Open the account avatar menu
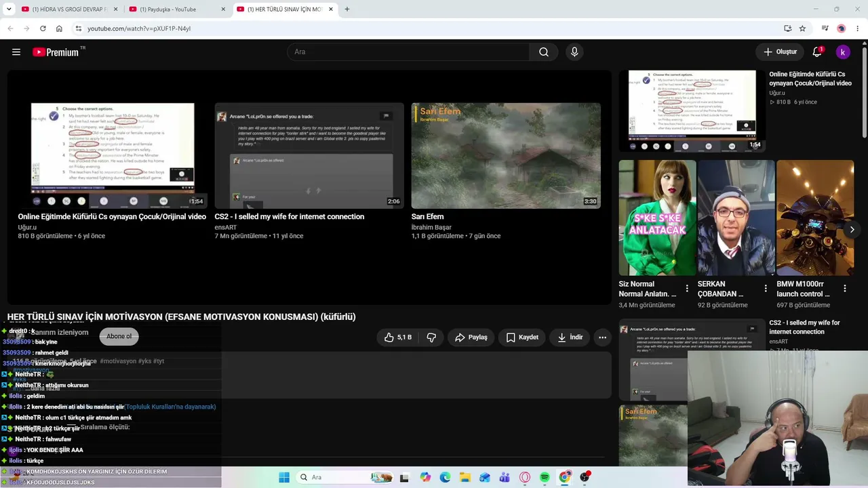This screenshot has width=868, height=488. [843, 52]
